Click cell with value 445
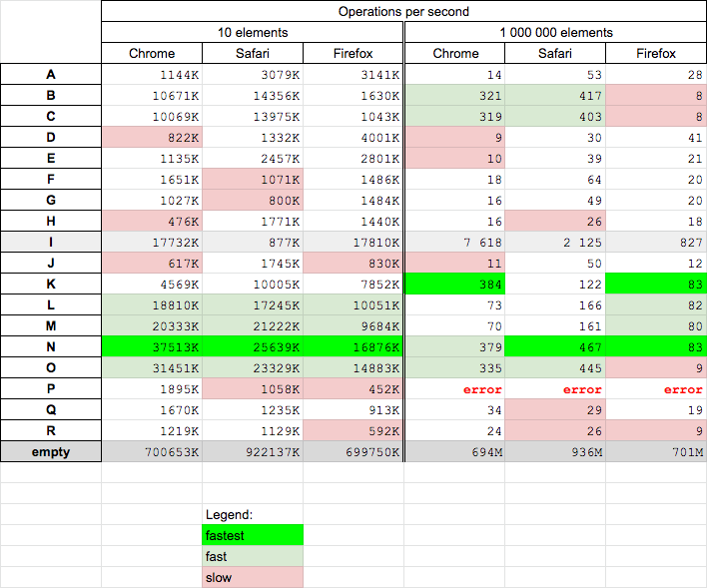This screenshot has width=707, height=588. pos(555,367)
